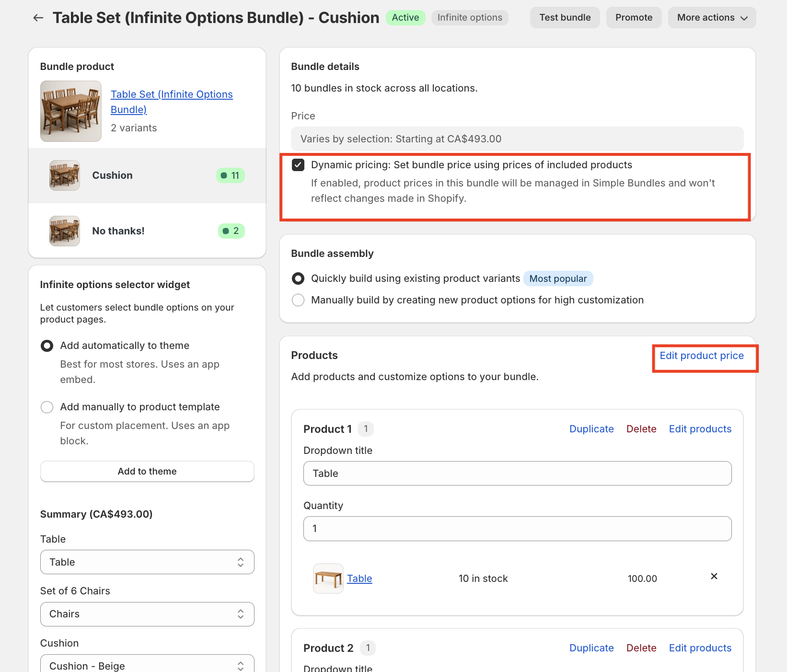This screenshot has width=787, height=672.
Task: Click the Most popular badge
Action: (x=558, y=278)
